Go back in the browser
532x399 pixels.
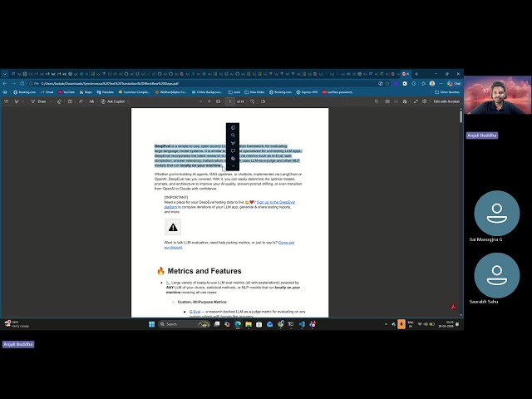(x=5, y=83)
